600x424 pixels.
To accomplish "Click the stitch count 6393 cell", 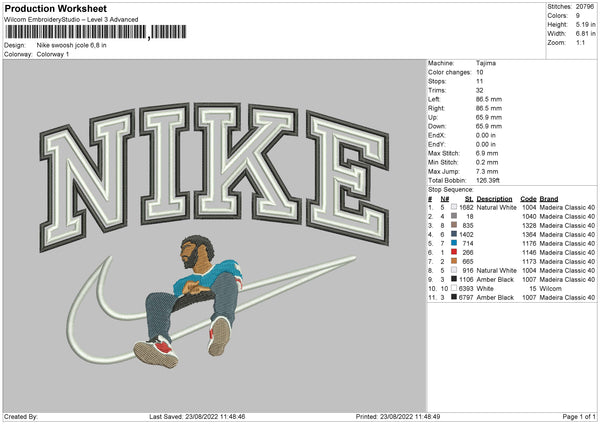I will click(x=466, y=289).
